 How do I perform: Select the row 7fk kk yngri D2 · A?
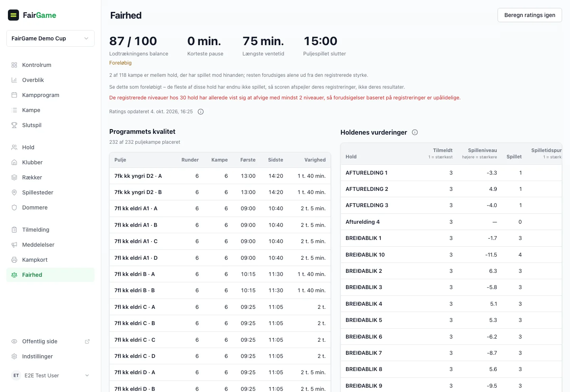[220, 176]
